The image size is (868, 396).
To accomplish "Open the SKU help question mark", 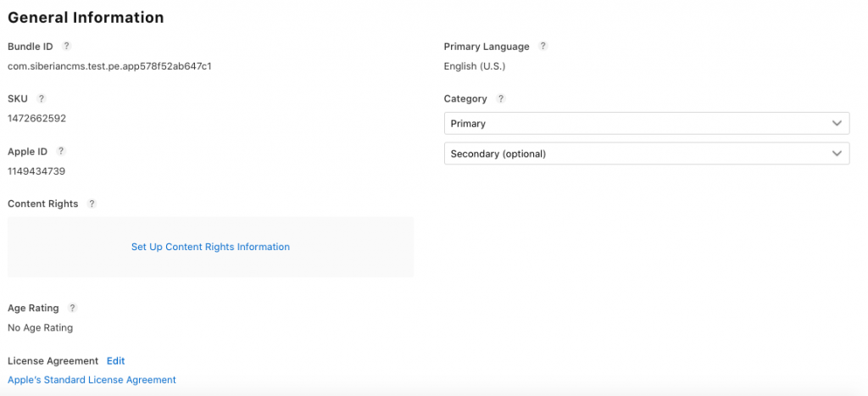I will point(42,99).
